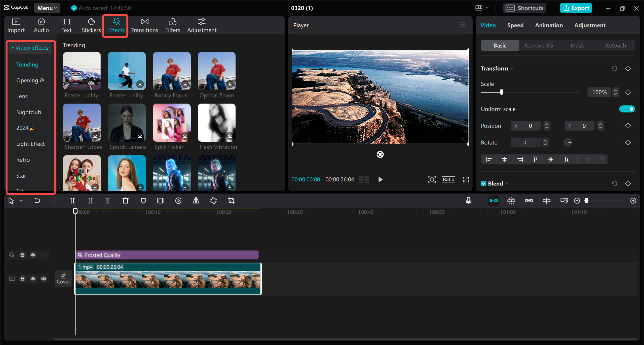Viewport: 644px width, 345px height.
Task: Toggle auto ripple in the timeline toolbar
Action: 494,201
